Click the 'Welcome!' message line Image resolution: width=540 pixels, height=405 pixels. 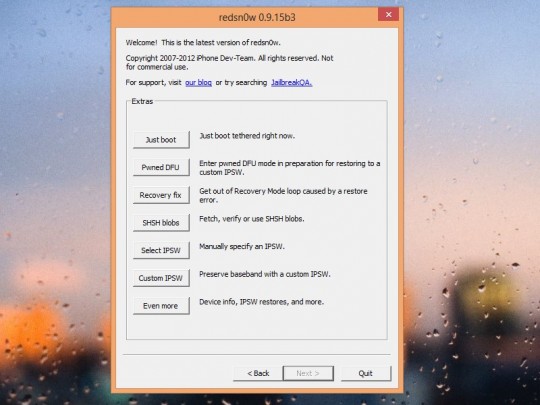(x=203, y=43)
